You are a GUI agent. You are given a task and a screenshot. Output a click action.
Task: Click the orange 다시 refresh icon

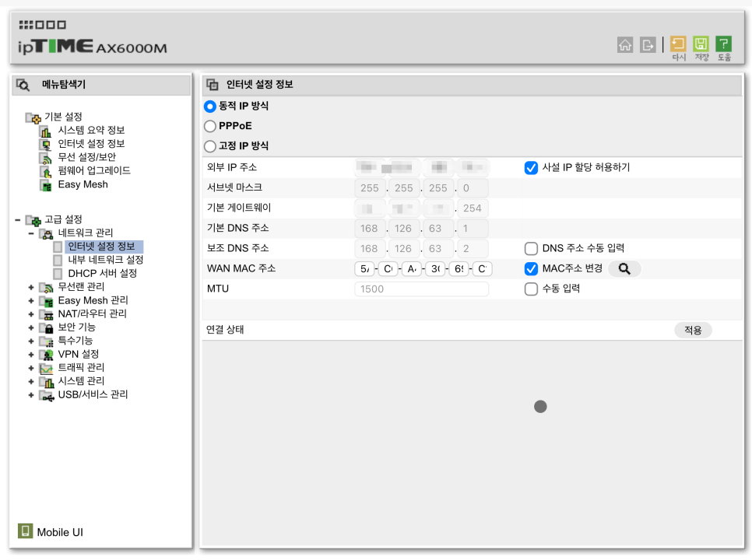(678, 44)
